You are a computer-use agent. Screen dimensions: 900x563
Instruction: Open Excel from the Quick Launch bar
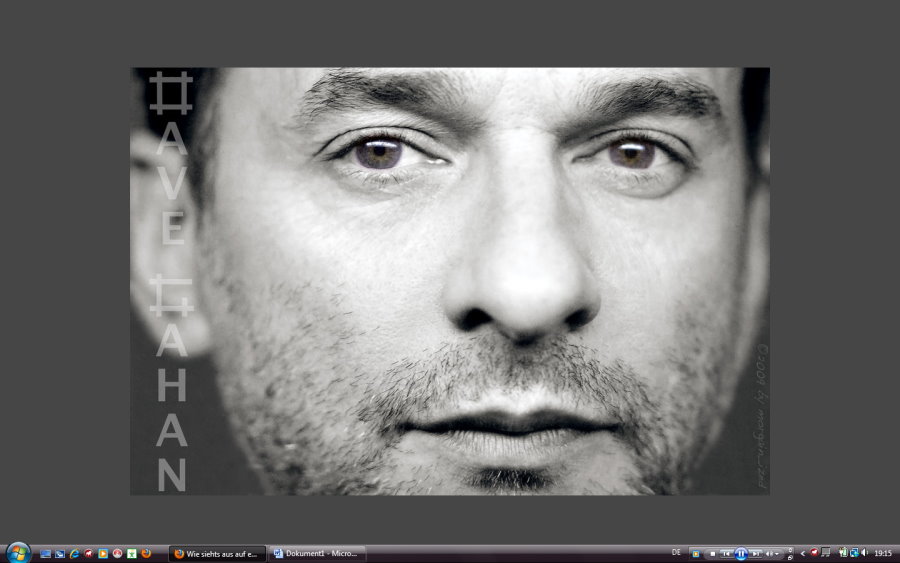[132, 553]
